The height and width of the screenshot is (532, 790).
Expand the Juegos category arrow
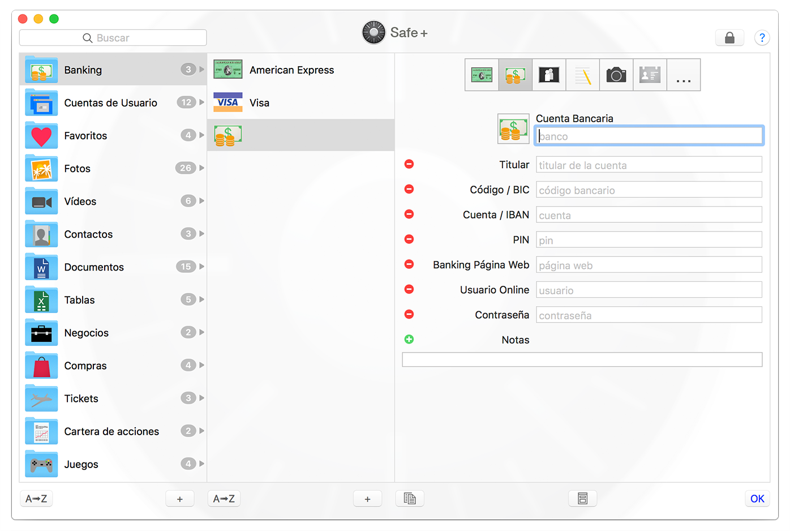click(x=201, y=464)
